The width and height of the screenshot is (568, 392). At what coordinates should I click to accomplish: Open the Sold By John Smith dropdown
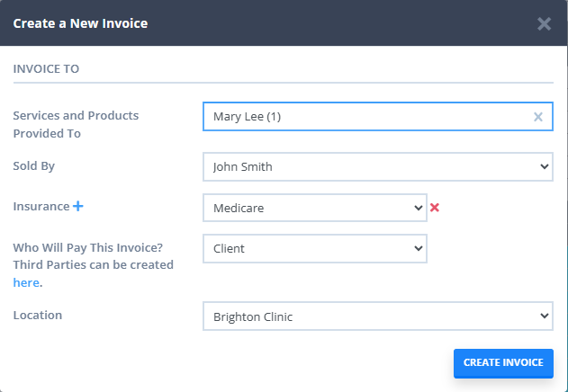[377, 166]
